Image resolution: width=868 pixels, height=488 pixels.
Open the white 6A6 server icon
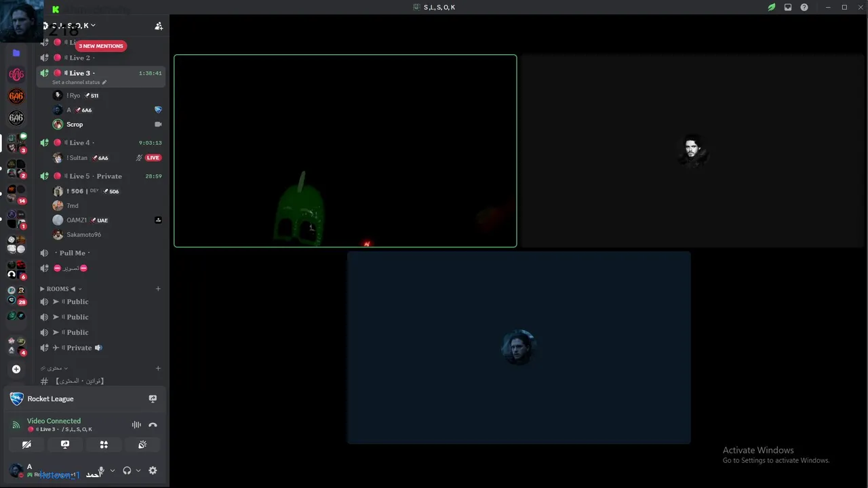pyautogui.click(x=16, y=118)
